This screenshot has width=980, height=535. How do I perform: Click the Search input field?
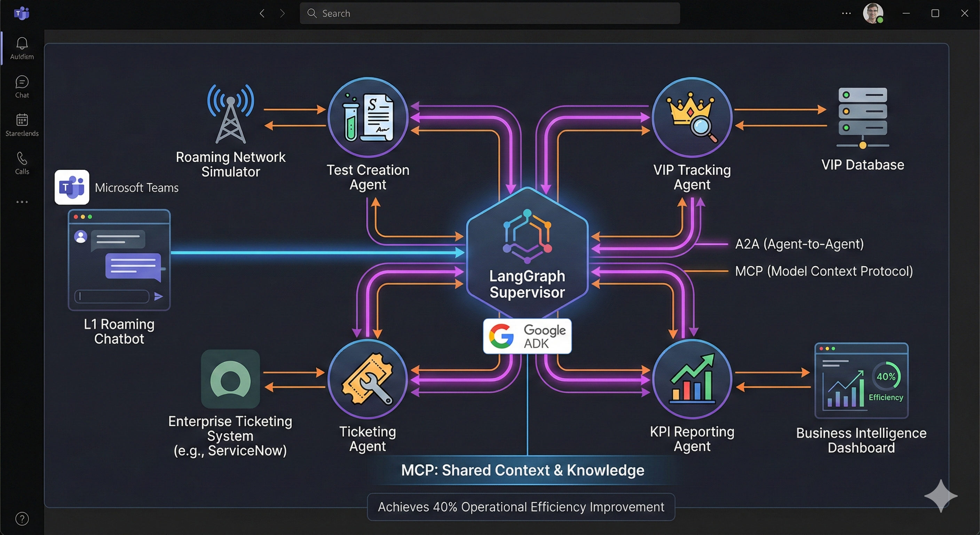pos(490,13)
